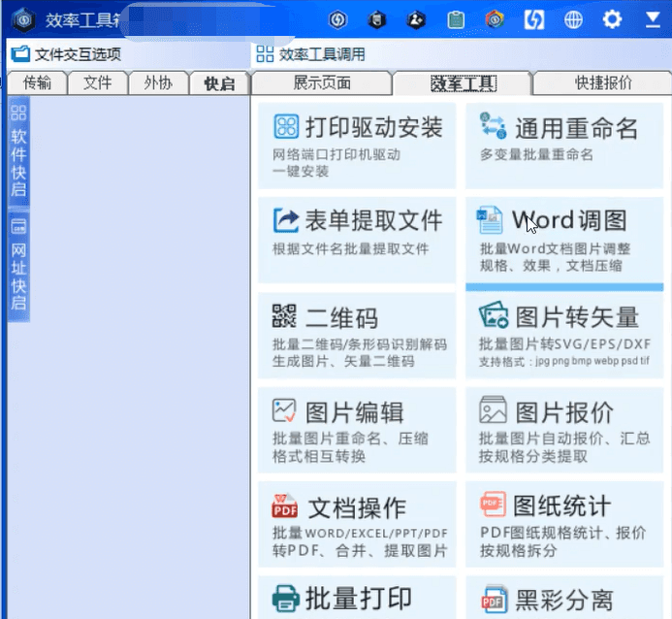Image resolution: width=672 pixels, height=619 pixels.
Task: Open settings with the gear icon
Action: (612, 19)
